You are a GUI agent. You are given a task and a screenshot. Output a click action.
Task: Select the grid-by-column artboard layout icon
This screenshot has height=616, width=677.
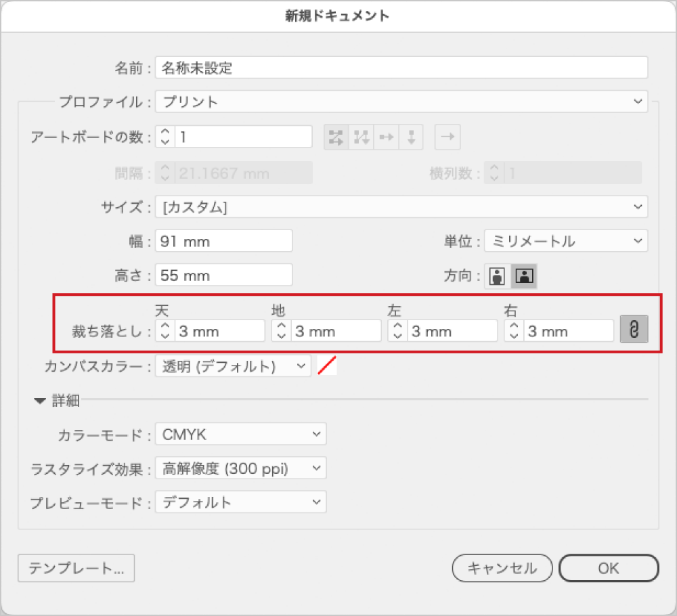pyautogui.click(x=362, y=137)
